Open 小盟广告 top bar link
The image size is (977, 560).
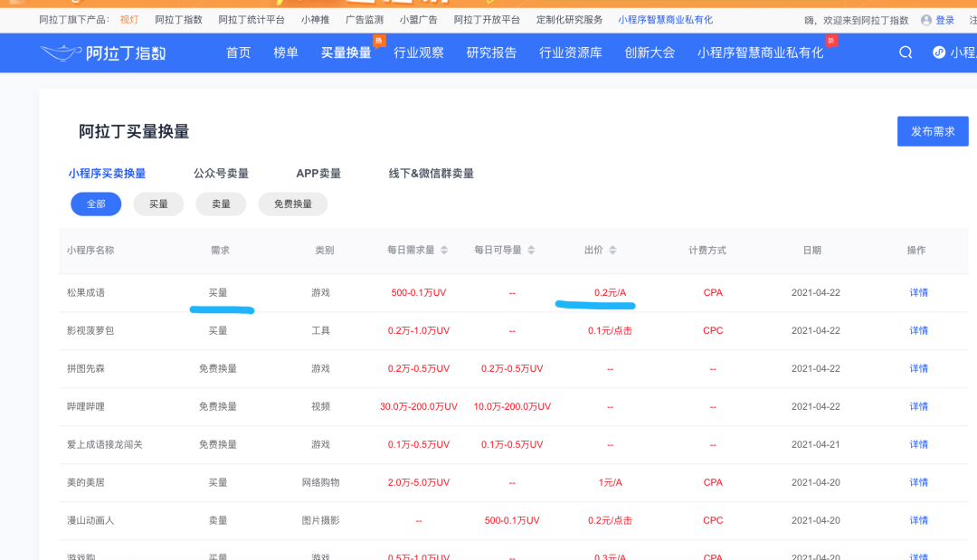click(418, 20)
